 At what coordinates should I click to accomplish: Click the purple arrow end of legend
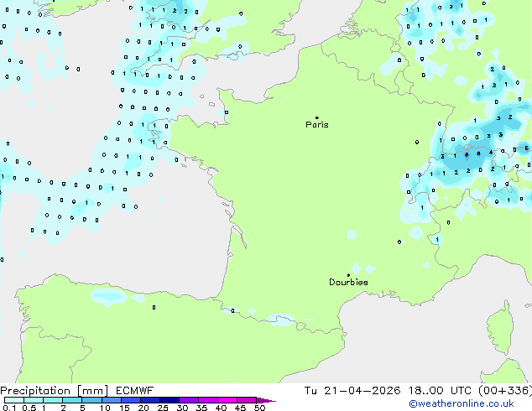(x=266, y=400)
